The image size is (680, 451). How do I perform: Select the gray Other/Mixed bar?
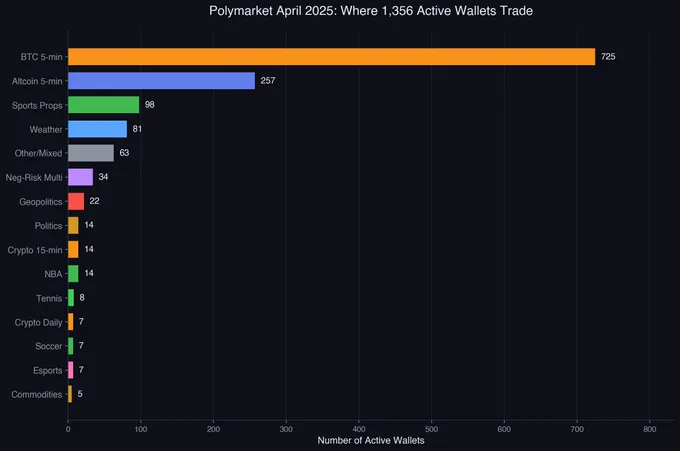91,153
